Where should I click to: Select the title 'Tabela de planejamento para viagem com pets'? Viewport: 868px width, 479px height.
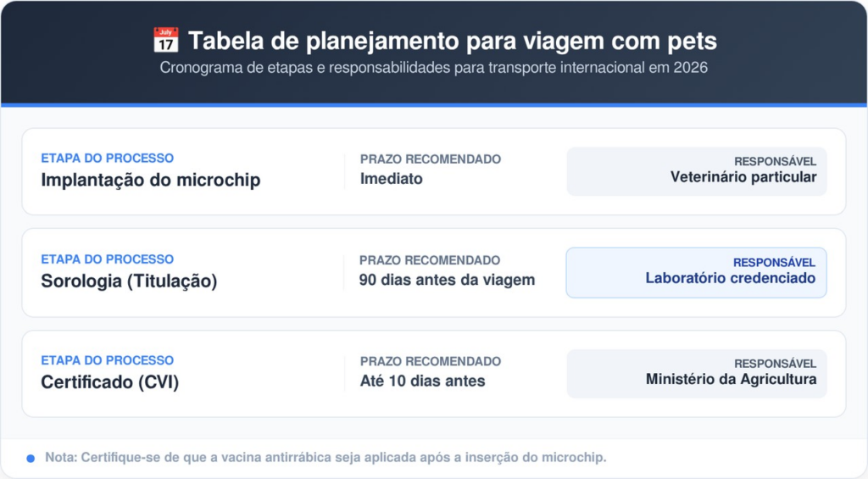[452, 41]
